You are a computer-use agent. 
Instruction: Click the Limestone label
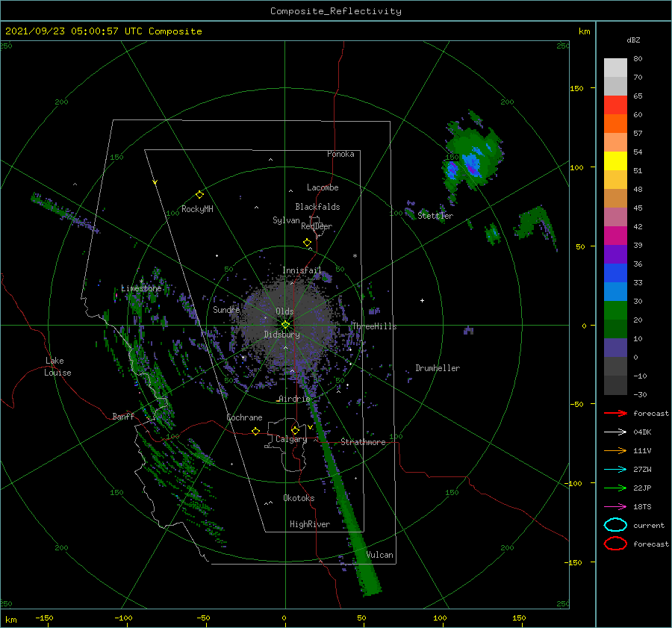tap(141, 288)
